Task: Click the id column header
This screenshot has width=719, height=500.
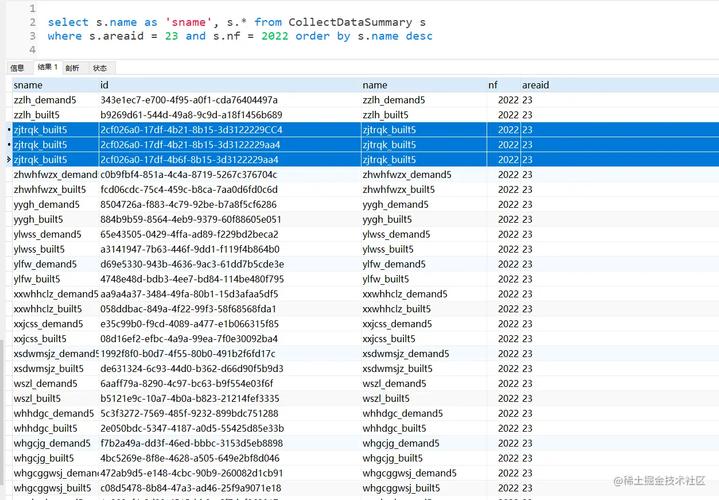Action: tap(105, 85)
